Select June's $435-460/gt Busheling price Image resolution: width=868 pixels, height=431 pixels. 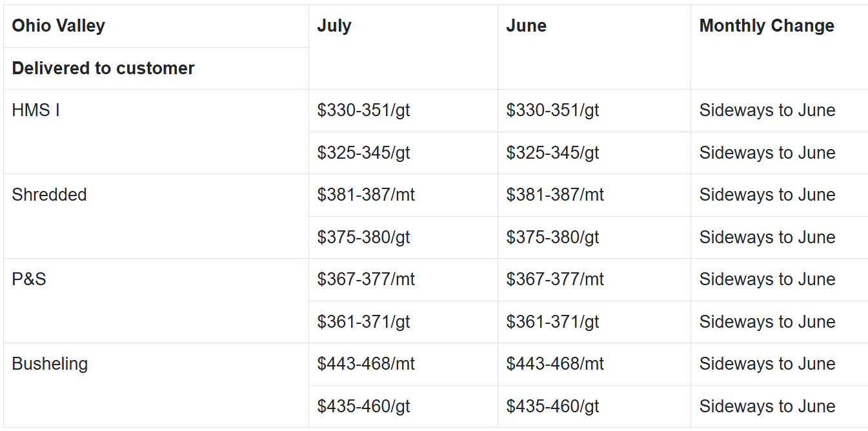click(x=552, y=406)
